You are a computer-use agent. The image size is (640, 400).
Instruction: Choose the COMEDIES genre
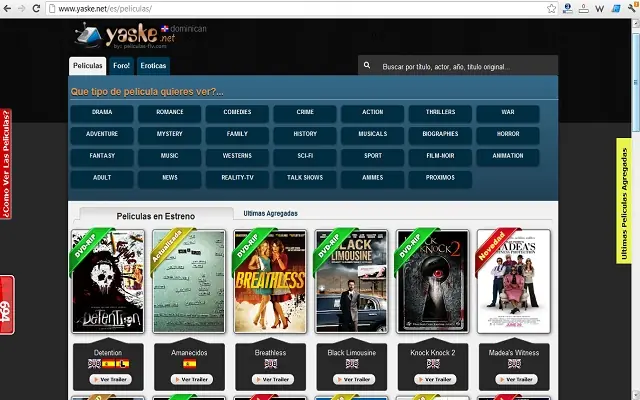[x=237, y=113]
